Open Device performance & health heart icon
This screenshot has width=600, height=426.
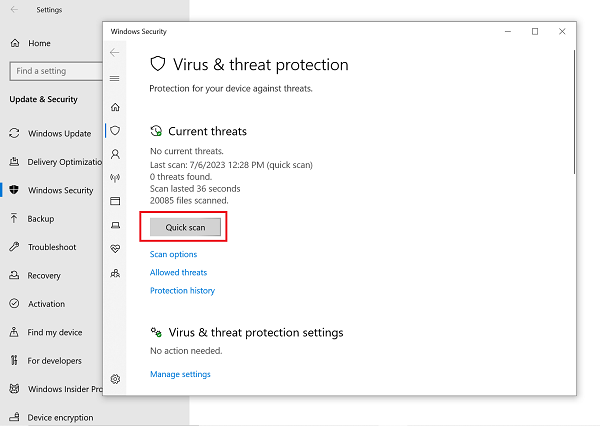pyautogui.click(x=115, y=249)
